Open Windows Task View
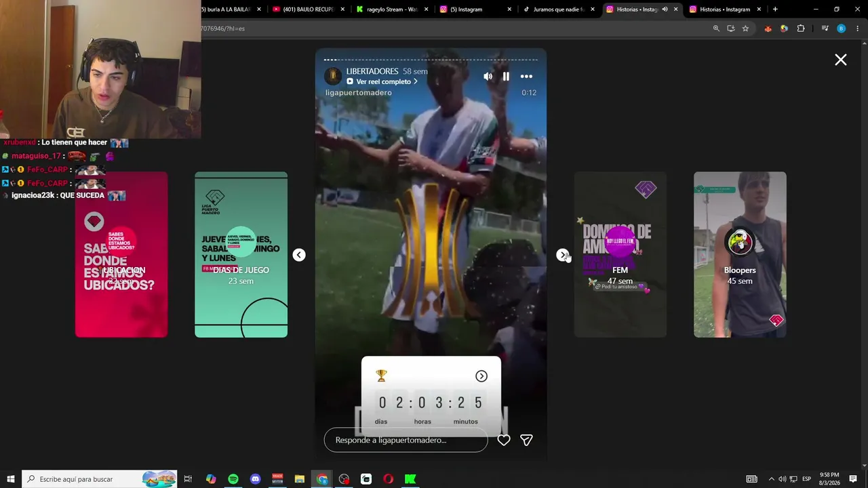The image size is (868, 488). click(x=189, y=479)
